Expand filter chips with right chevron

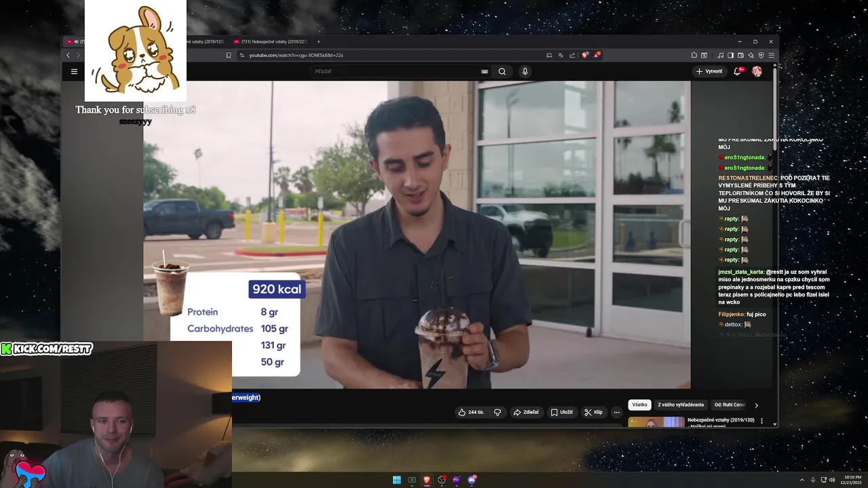[756, 405]
